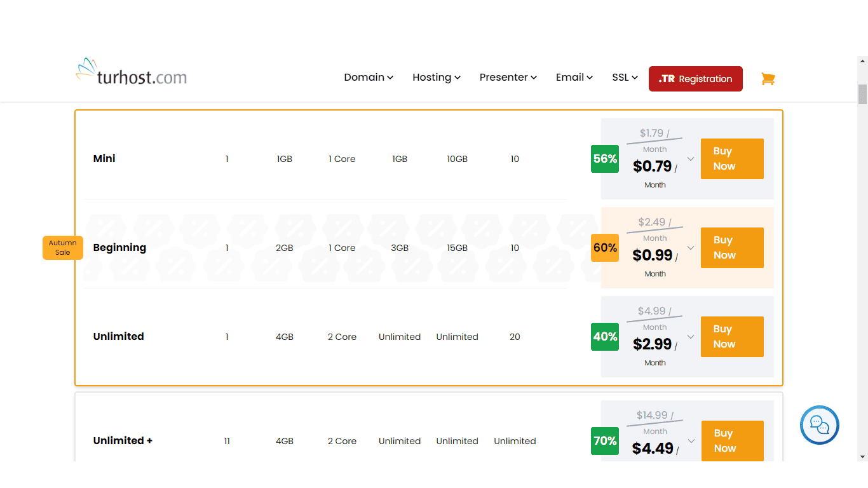Image resolution: width=868 pixels, height=488 pixels.
Task: Select the Unlimited + plan name
Action: [123, 441]
